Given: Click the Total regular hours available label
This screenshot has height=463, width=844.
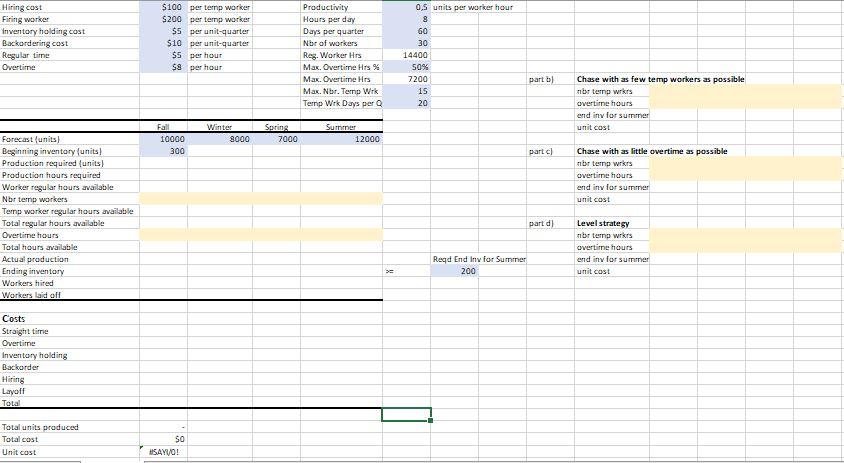Looking at the screenshot, I should [53, 223].
